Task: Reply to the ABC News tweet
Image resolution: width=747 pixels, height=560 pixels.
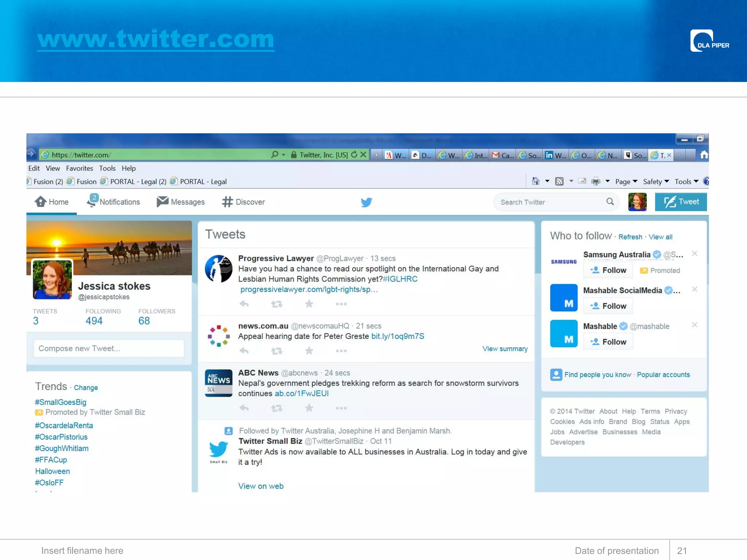Action: point(244,408)
